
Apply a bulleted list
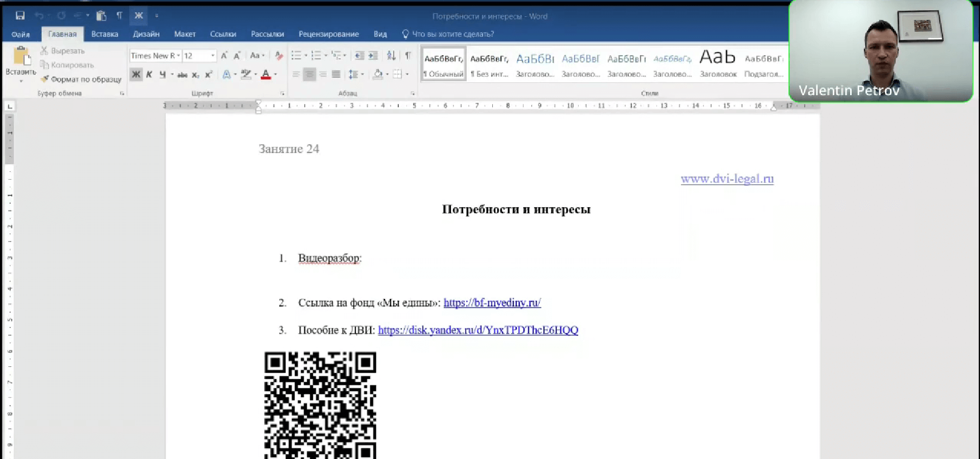[x=296, y=55]
